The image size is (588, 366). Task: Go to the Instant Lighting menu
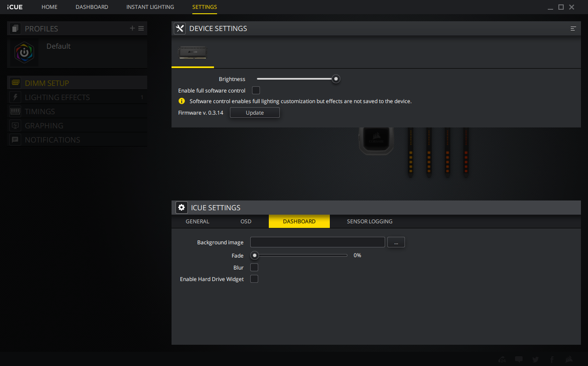(x=150, y=7)
